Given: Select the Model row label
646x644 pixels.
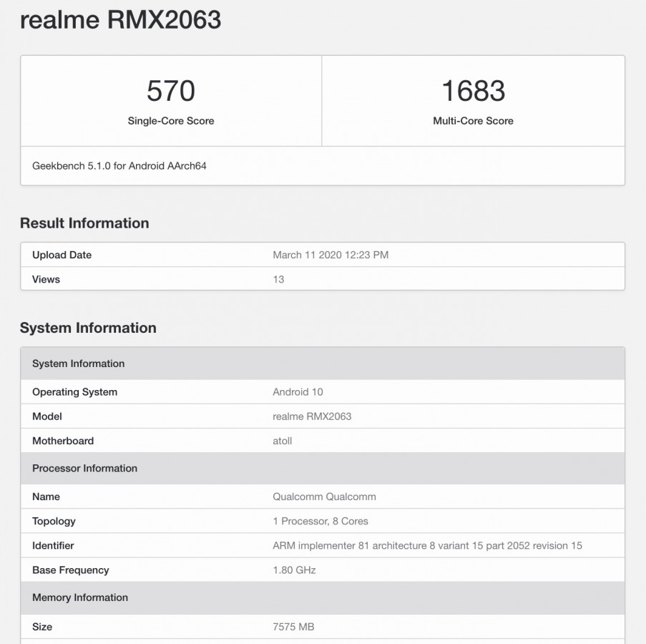Looking at the screenshot, I should coord(47,416).
